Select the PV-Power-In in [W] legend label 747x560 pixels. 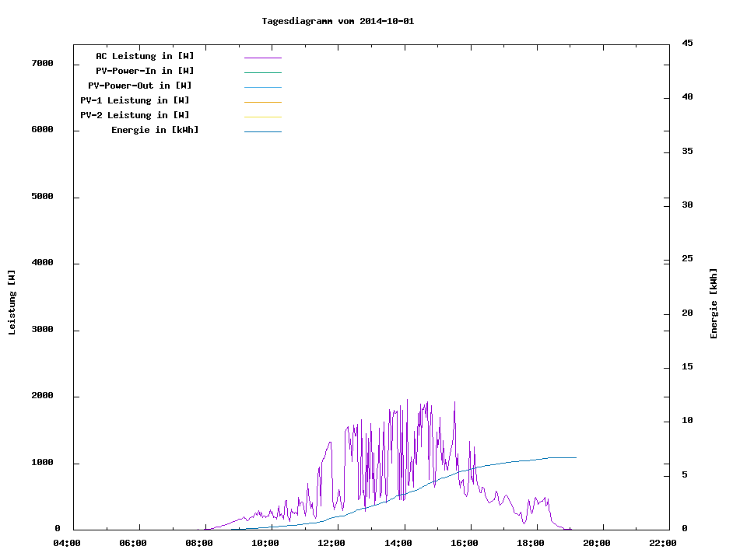[145, 71]
